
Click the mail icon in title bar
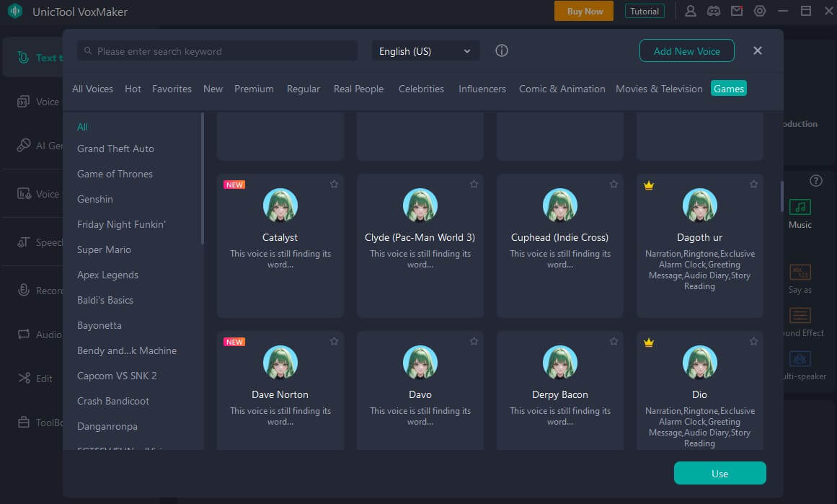point(736,11)
